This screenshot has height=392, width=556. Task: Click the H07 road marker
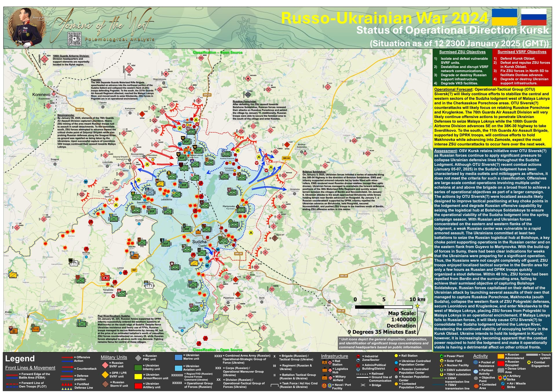pos(134,270)
